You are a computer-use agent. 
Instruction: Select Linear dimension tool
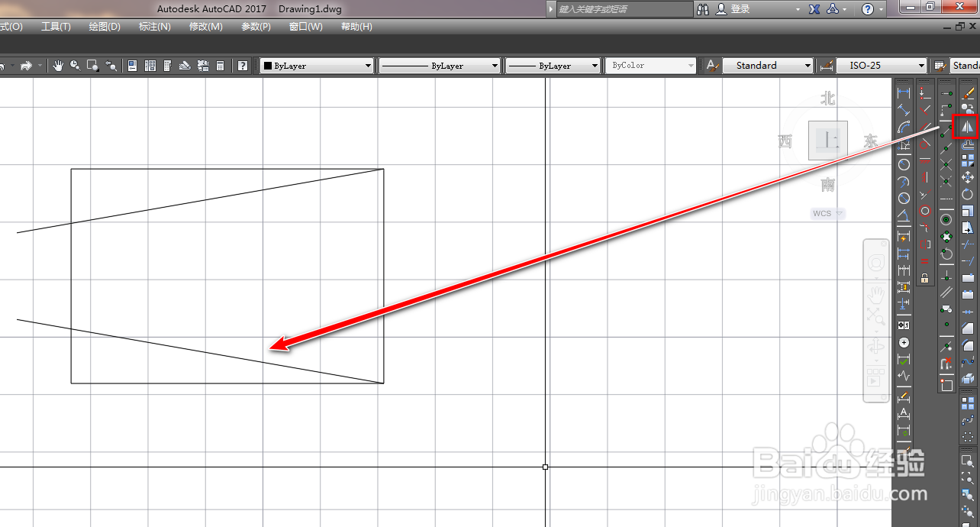pos(904,92)
